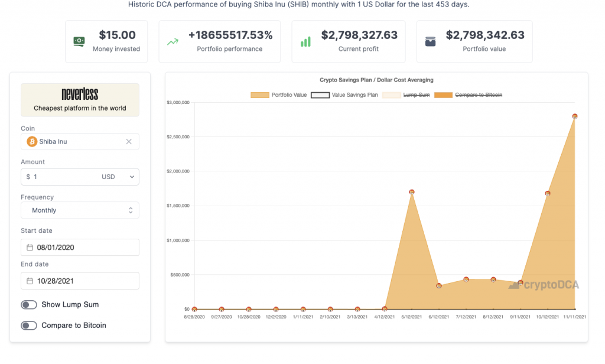Click the 9/11/2021 x-axis date label
This screenshot has height=364, width=605.
pyautogui.click(x=520, y=317)
